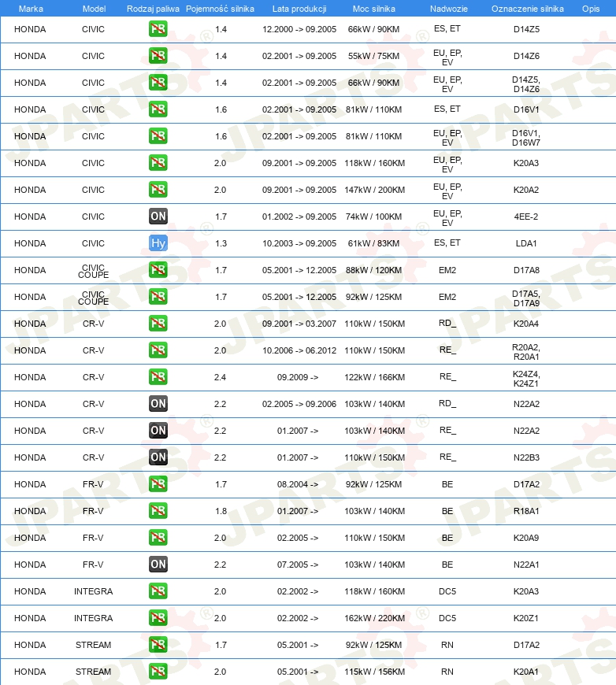Click hybrid Hy icon in LDA1 row

tap(158, 243)
